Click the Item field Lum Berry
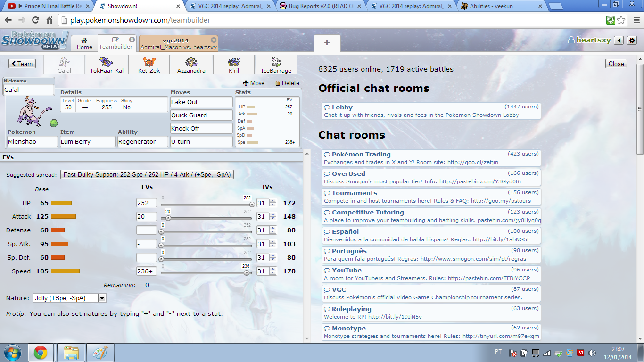Screen dimensions: 644x362 [x=88, y=141]
